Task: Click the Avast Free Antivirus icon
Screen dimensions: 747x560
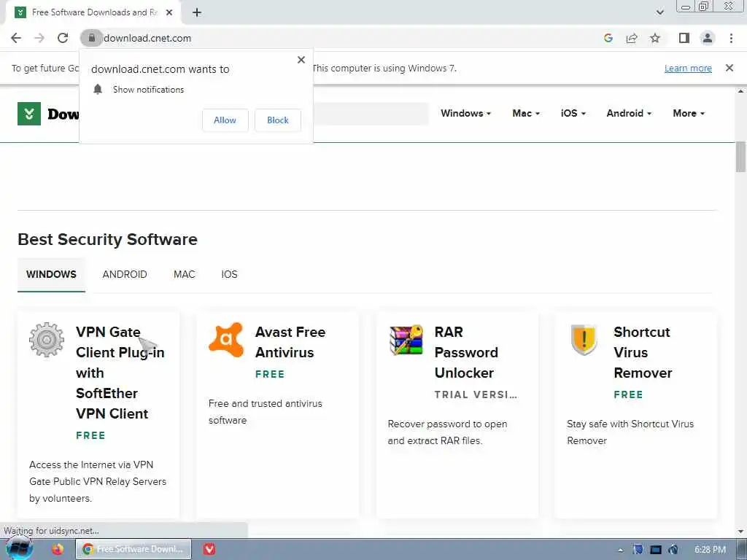Action: tap(226, 340)
